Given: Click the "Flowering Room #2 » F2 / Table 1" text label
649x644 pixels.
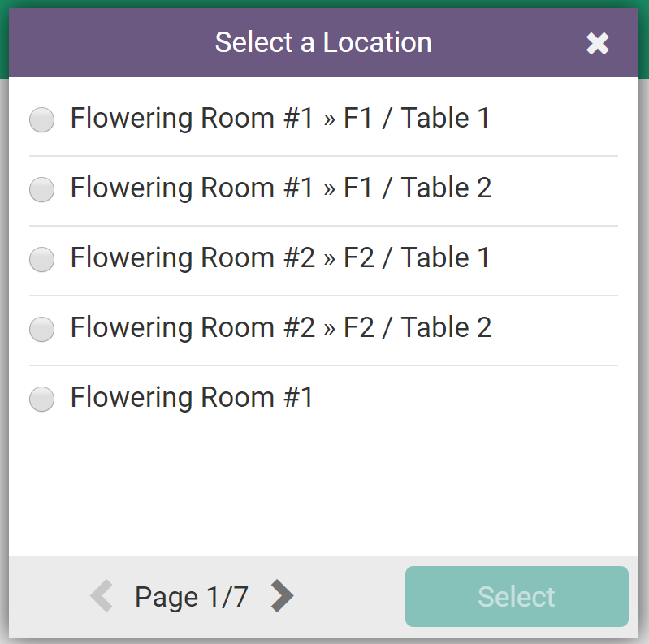Looking at the screenshot, I should click(280, 258).
